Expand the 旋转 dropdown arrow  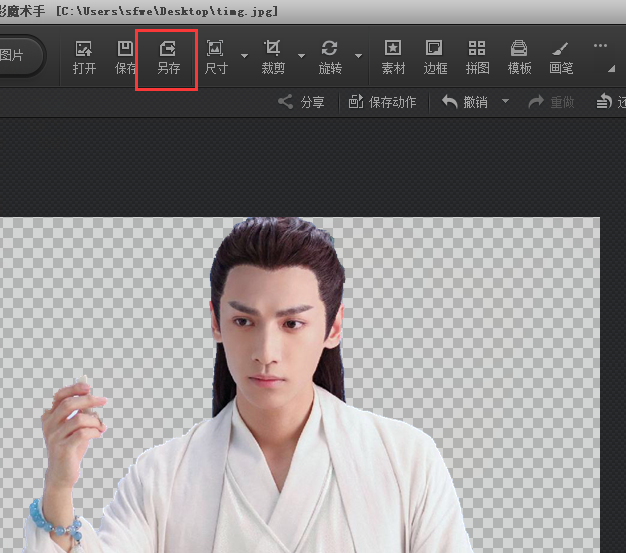pos(359,56)
